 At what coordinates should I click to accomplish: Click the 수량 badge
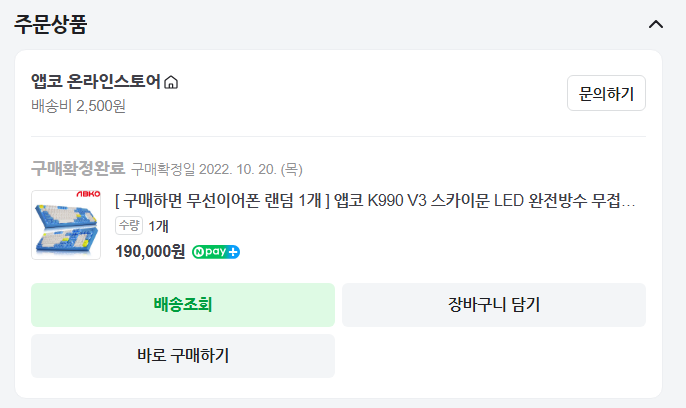pos(129,226)
